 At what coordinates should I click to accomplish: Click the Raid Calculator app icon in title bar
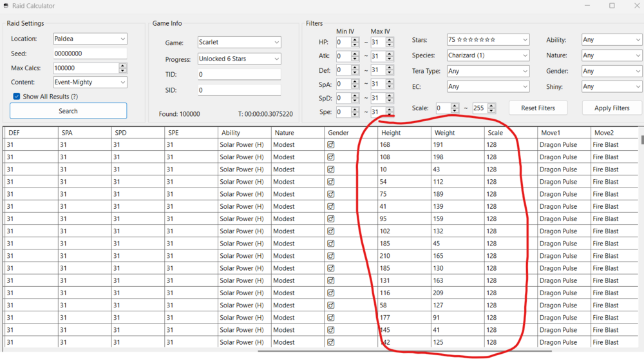tap(5, 6)
